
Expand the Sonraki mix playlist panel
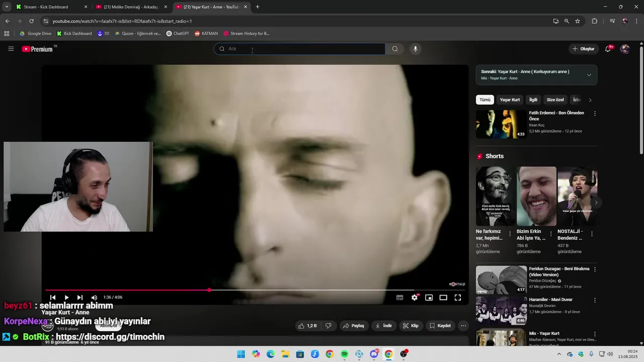[x=589, y=75]
